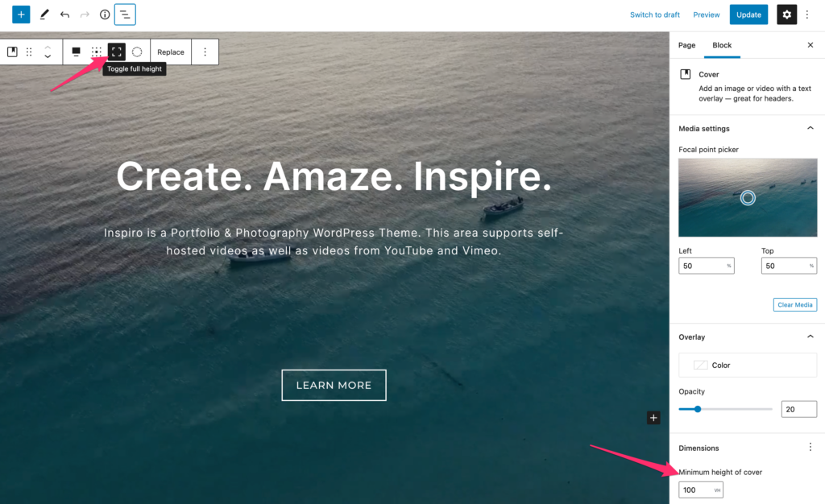Open the content position grid icon
Viewport: 825px width, 504px height.
click(x=97, y=52)
